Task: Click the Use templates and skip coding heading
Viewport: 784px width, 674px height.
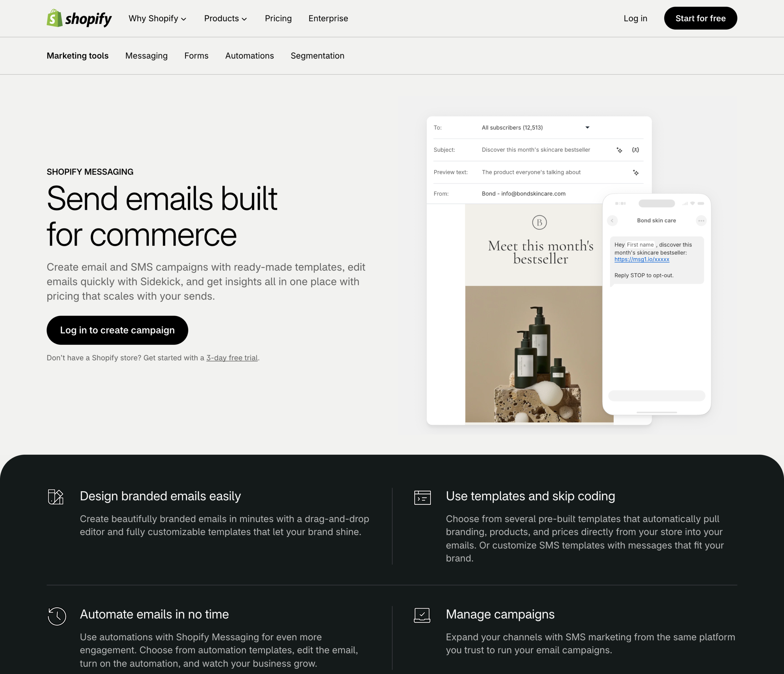Action: pyautogui.click(x=530, y=496)
